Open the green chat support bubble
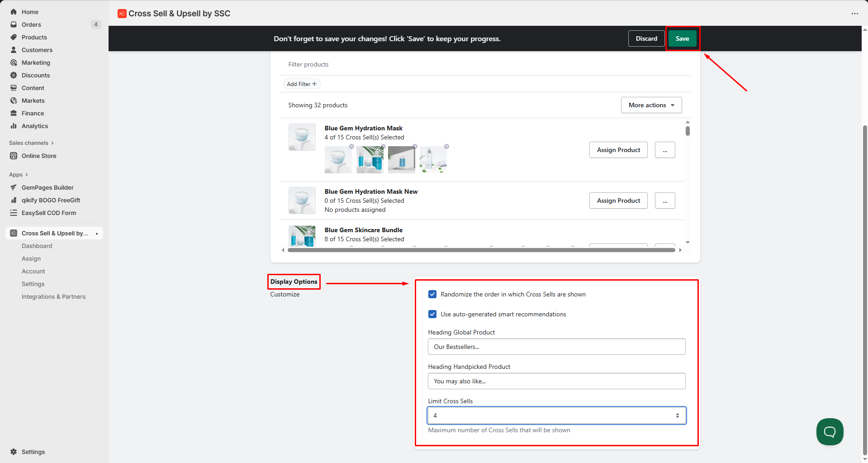This screenshot has width=868, height=463. tap(830, 432)
